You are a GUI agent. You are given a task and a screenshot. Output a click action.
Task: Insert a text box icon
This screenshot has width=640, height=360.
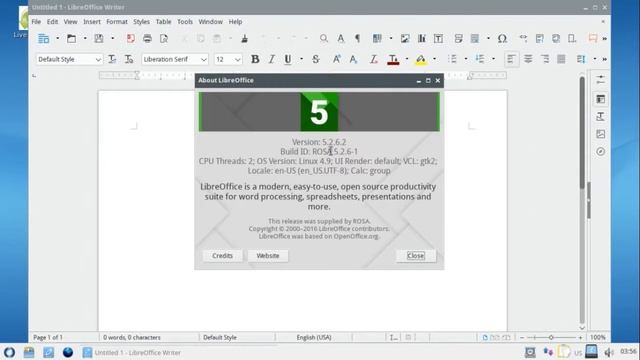pyautogui.click(x=438, y=38)
